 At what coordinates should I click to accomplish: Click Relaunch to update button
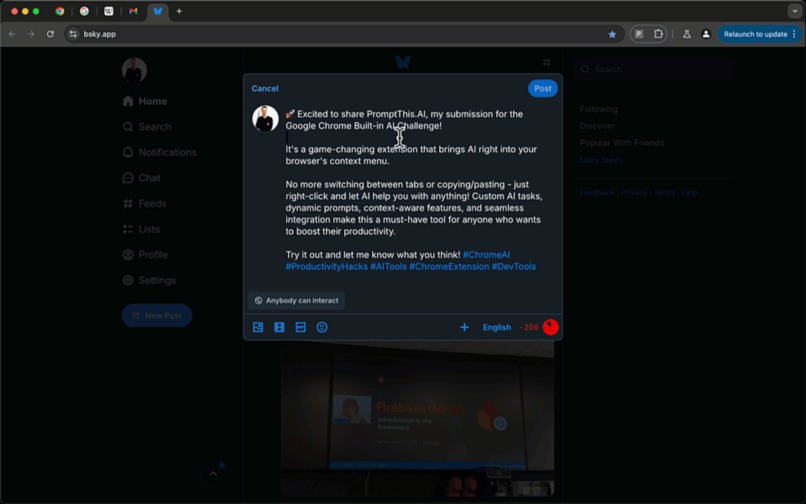pos(755,34)
